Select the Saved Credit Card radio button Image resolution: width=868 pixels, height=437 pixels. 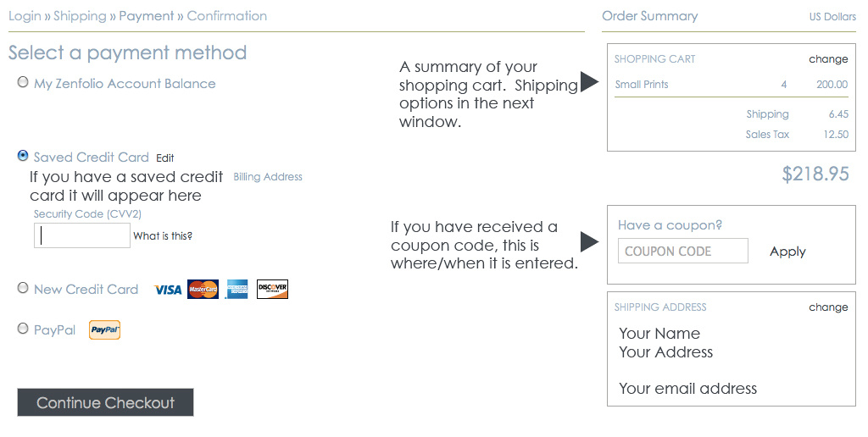click(23, 156)
